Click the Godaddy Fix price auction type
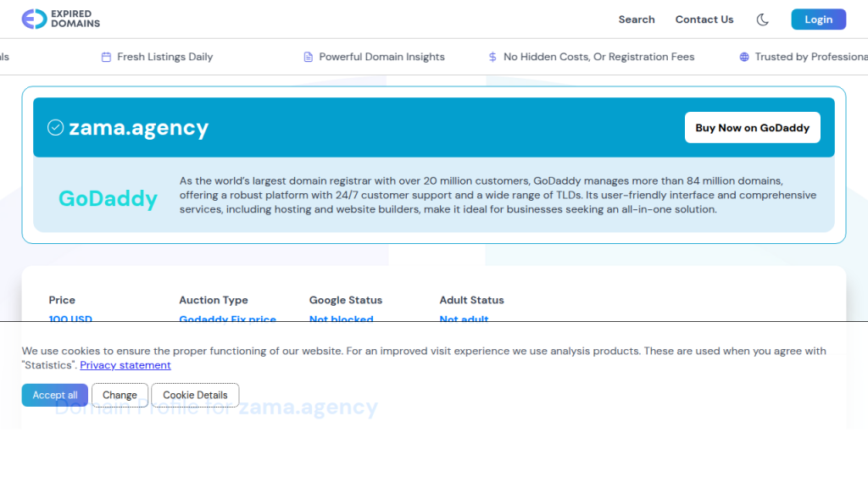The height and width of the screenshot is (488, 868). pos(227,319)
